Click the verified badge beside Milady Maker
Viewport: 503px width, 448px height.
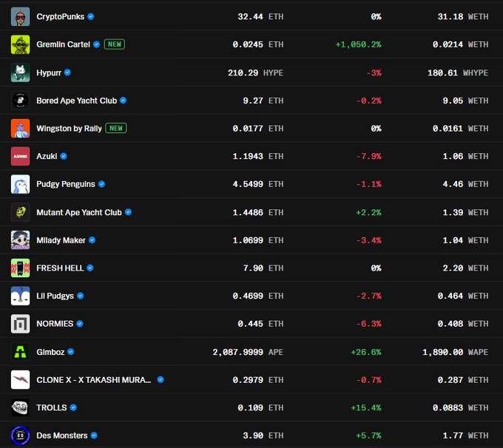92,240
